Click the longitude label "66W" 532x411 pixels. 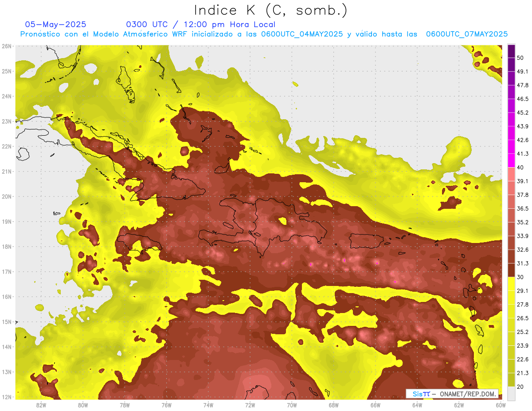[376, 405]
